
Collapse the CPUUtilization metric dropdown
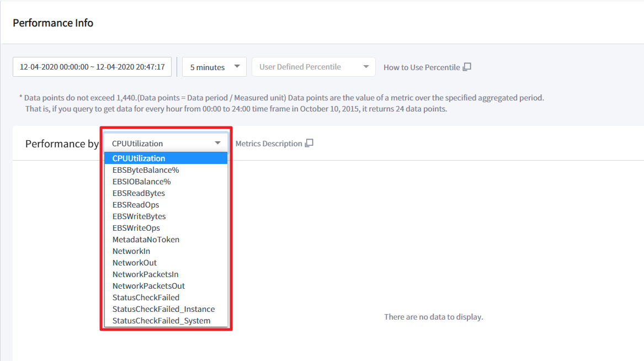166,144
